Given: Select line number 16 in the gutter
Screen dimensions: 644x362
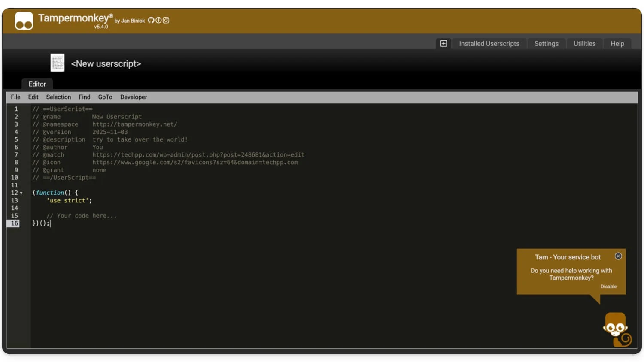Looking at the screenshot, I should click(14, 223).
